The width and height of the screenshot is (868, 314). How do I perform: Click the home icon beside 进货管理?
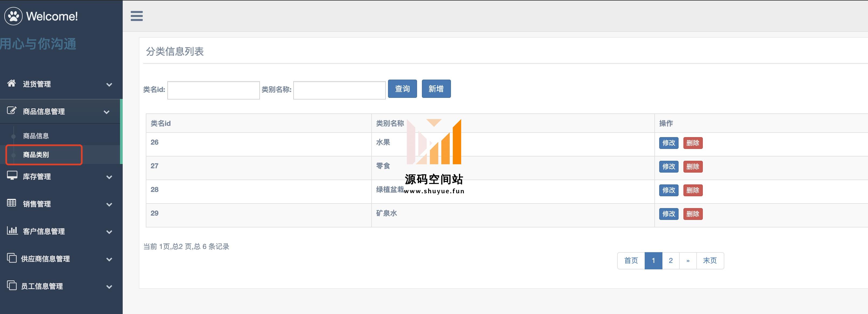12,83
